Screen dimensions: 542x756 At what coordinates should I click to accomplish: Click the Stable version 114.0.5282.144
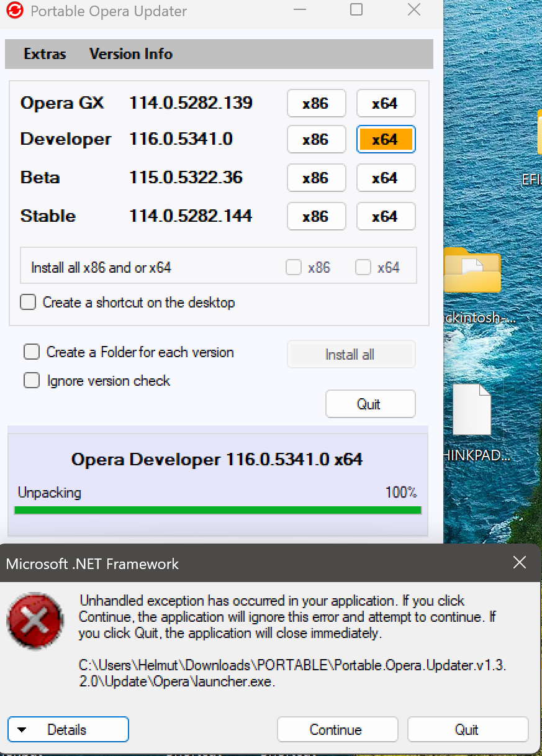(191, 216)
